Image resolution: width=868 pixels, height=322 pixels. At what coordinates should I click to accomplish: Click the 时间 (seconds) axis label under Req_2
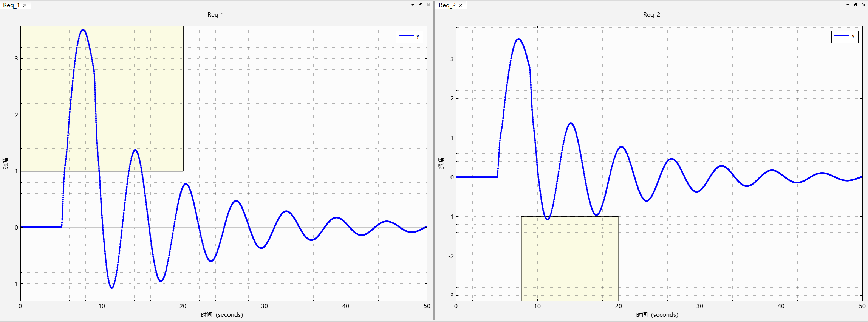point(657,315)
